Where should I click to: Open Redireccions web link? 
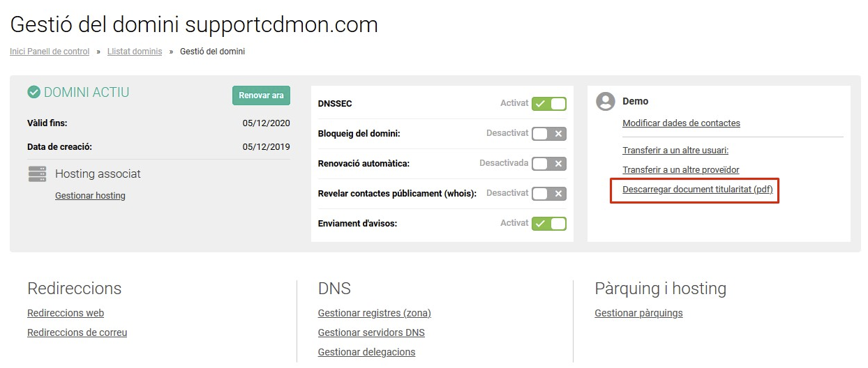pos(66,314)
